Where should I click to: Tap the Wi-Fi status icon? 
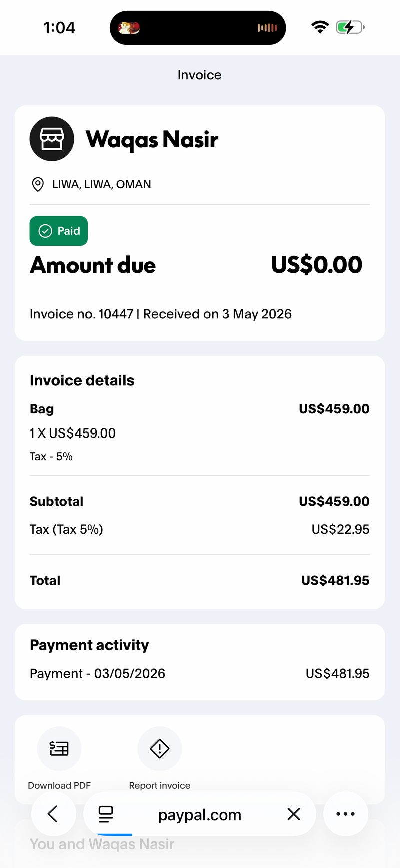320,27
